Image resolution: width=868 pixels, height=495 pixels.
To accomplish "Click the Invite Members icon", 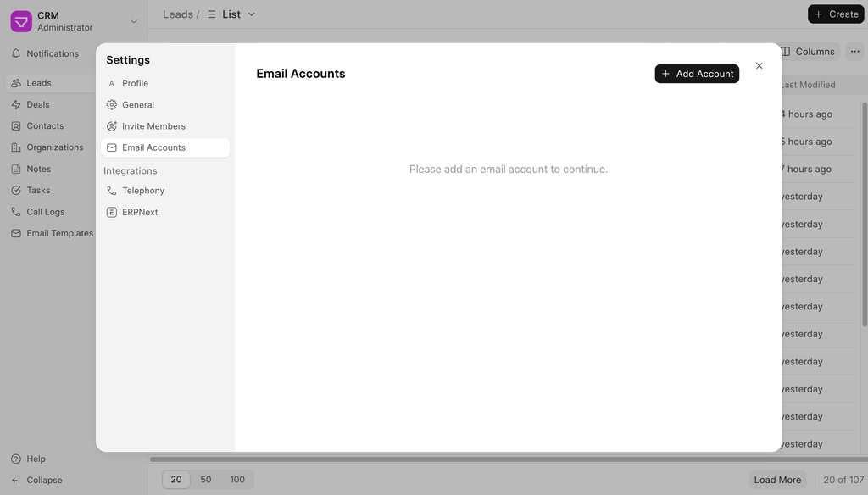I will pyautogui.click(x=112, y=126).
